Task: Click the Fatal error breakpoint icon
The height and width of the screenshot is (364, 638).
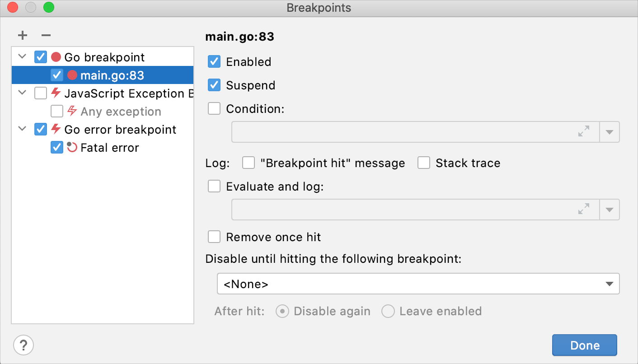Action: (x=71, y=147)
